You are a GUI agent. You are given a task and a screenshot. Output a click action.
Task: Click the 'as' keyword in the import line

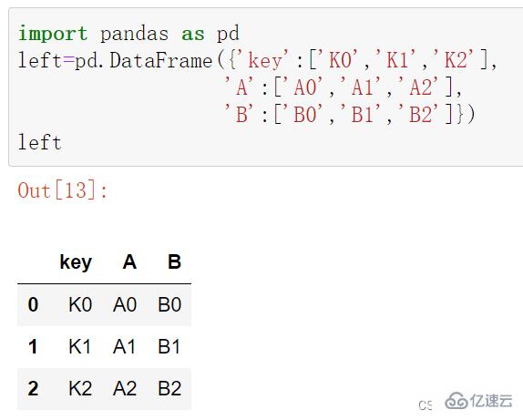pos(193,35)
